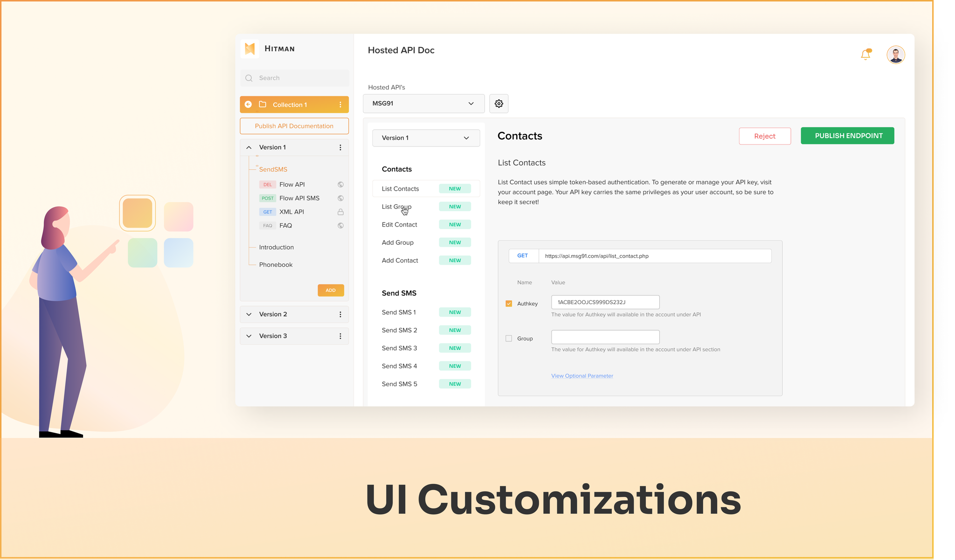Screen dimensions: 955x560
Task: Open Version 3 three-dot options
Action: pos(340,336)
